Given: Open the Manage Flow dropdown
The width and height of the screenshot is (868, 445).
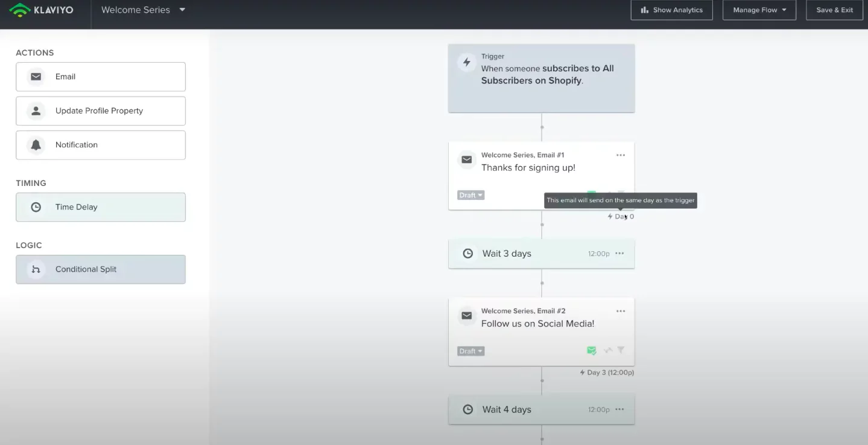Looking at the screenshot, I should (x=759, y=10).
